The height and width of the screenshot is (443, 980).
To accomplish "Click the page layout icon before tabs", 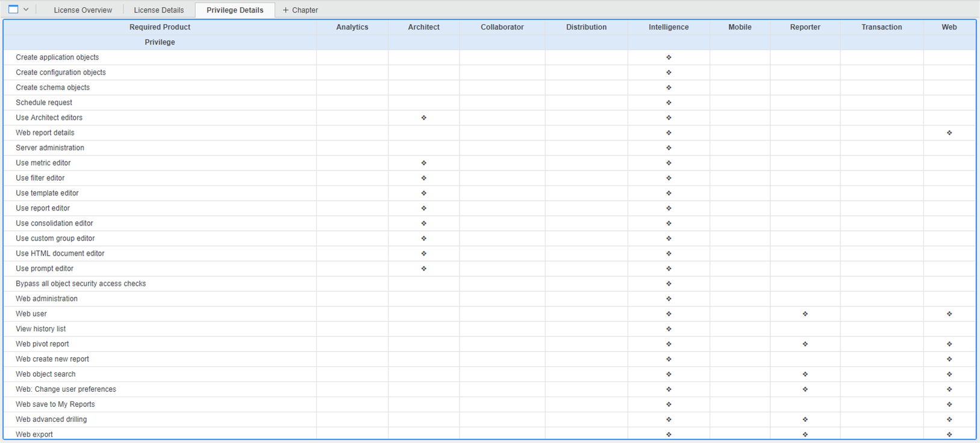I will 13,10.
